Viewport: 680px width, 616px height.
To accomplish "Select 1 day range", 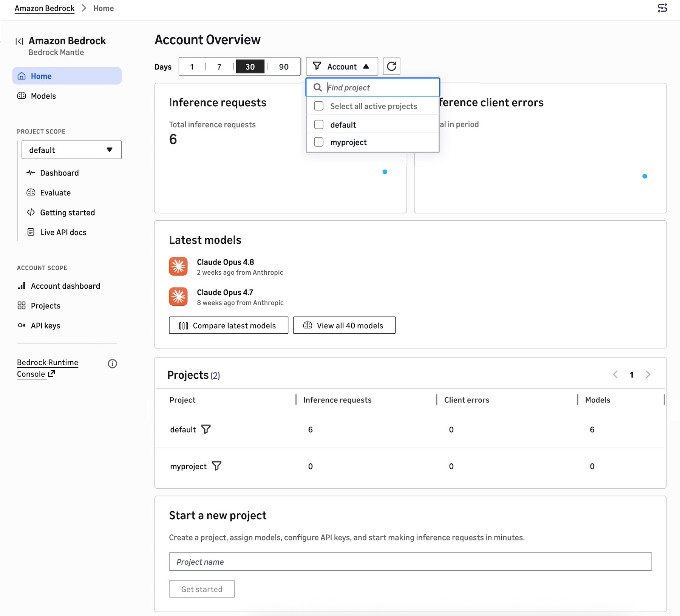I will coord(192,67).
